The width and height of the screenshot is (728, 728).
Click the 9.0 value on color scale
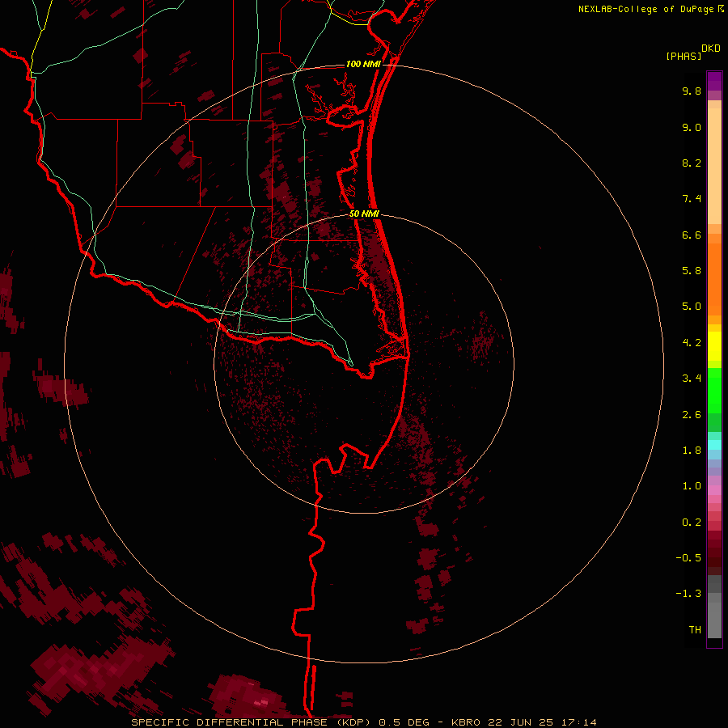pyautogui.click(x=692, y=127)
